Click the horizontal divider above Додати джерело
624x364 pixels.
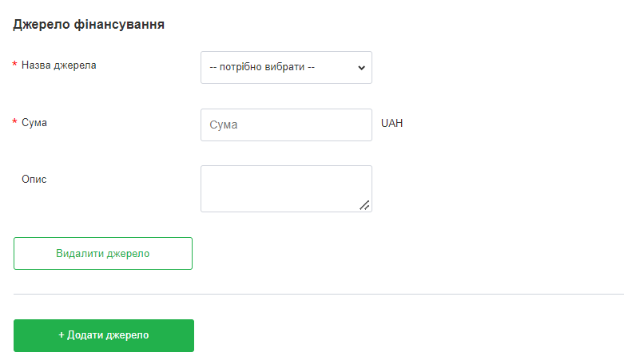[318, 294]
